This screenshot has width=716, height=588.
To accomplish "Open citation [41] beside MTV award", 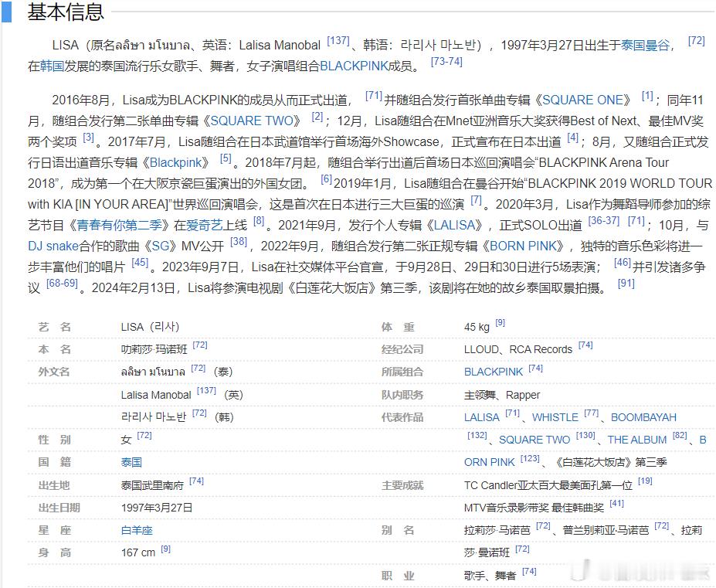I will point(616,504).
